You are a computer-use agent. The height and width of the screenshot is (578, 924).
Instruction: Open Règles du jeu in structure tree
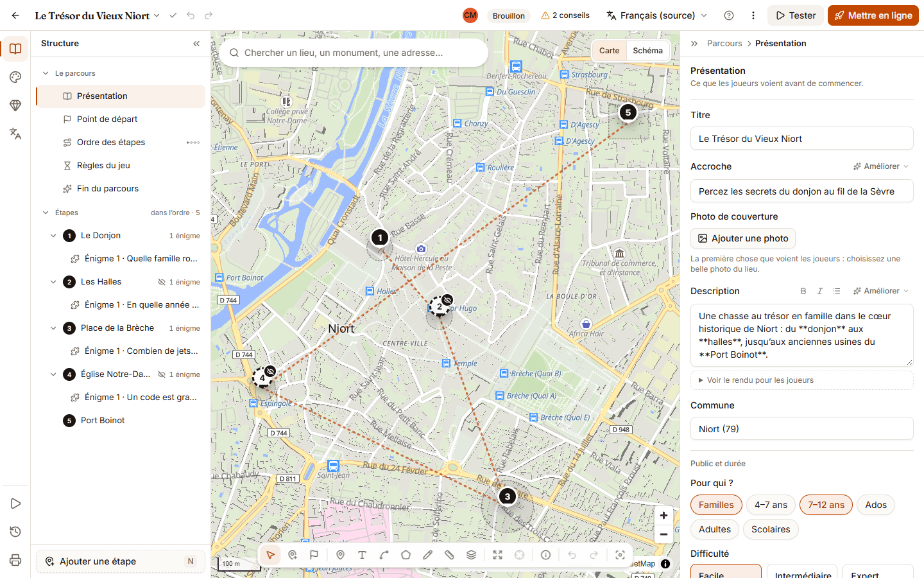pos(121,166)
